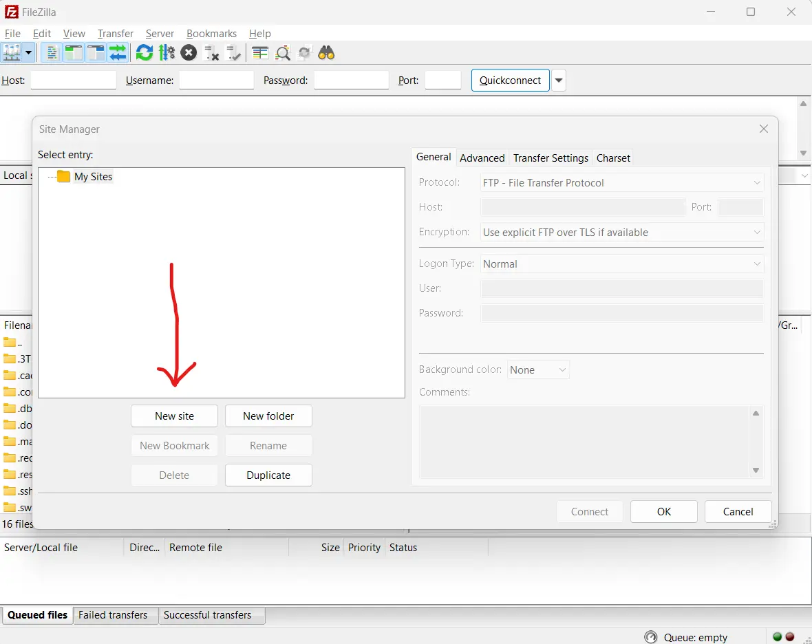Click the comments scrollbar down arrow
Screen dimensions: 812x644
coord(756,470)
